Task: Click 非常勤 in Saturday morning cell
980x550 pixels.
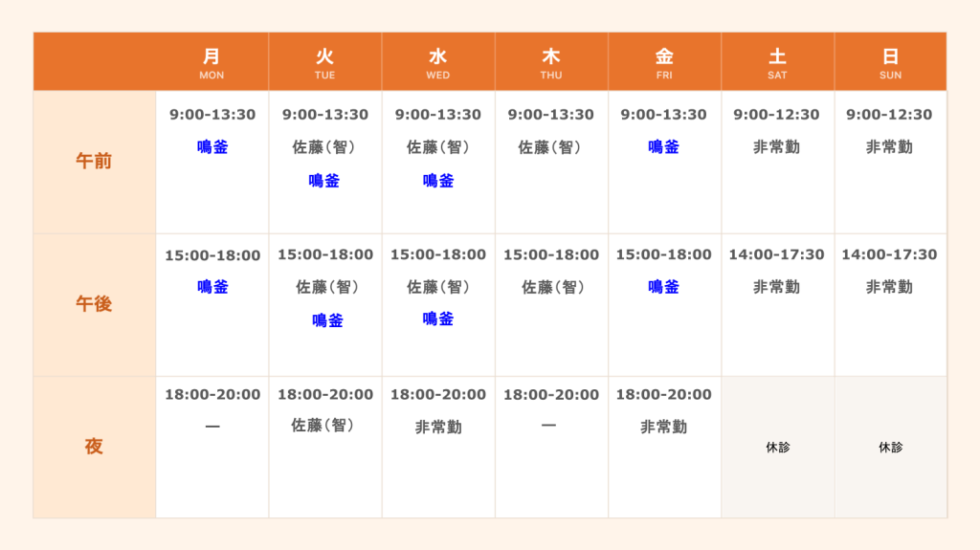Action: click(x=777, y=147)
